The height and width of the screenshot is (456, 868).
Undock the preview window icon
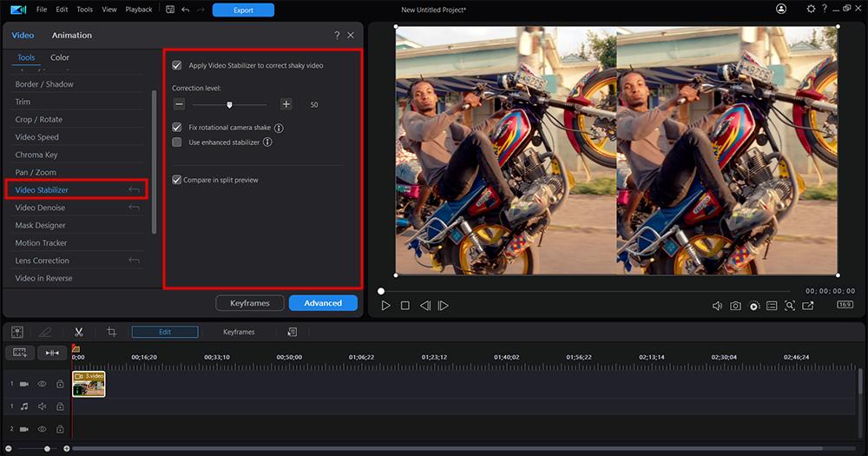pyautogui.click(x=808, y=306)
